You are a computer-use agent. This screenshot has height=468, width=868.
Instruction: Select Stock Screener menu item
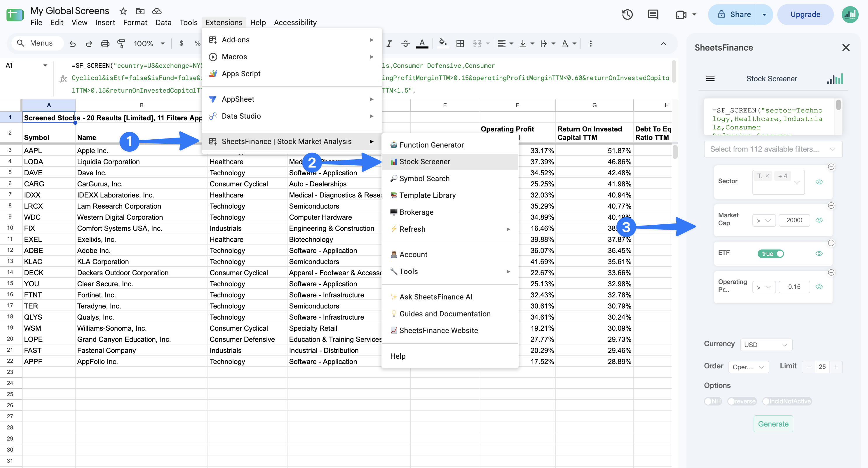[x=449, y=162]
